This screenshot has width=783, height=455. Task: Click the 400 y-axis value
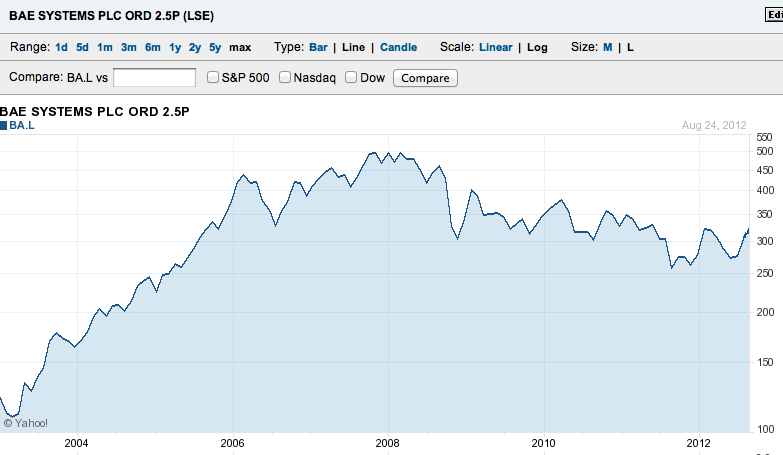pos(765,190)
